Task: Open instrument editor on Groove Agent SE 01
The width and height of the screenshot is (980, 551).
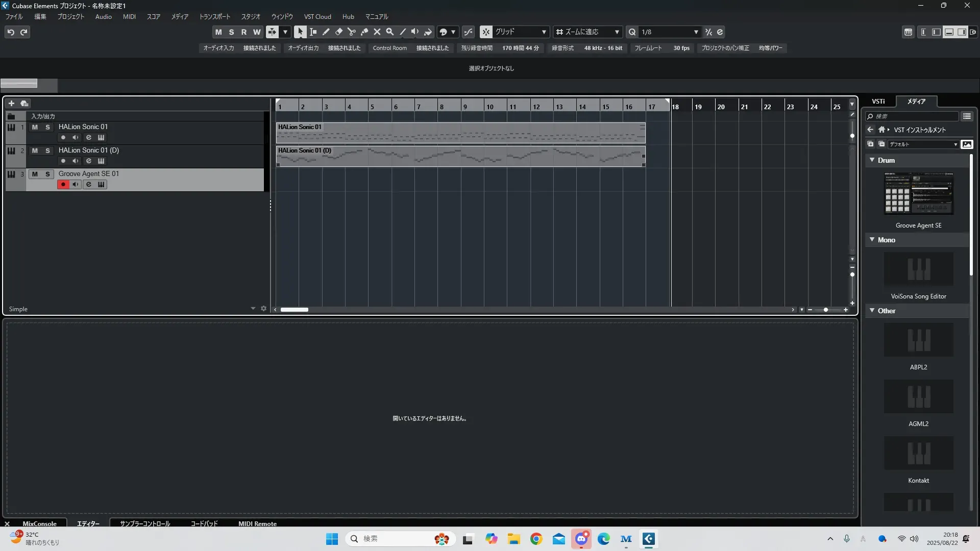Action: pyautogui.click(x=101, y=185)
